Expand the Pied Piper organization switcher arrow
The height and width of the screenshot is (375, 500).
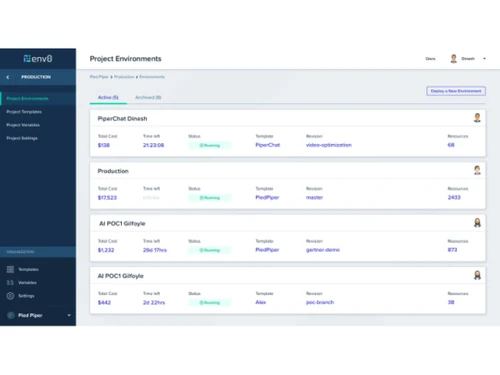coord(69,315)
